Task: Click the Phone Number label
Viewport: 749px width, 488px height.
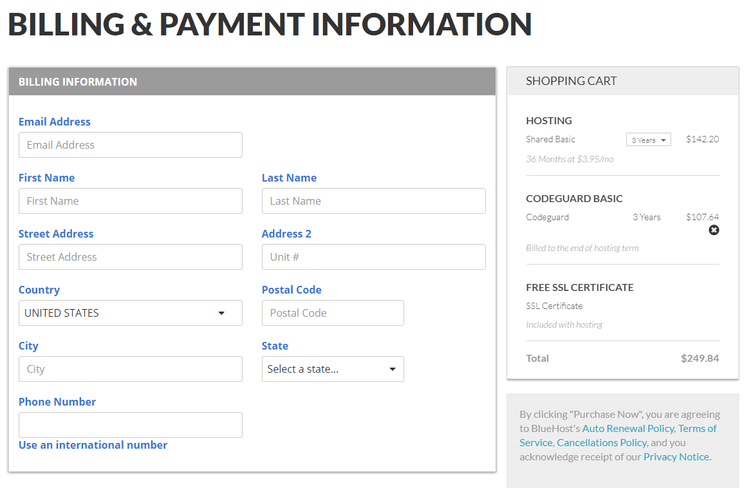Action: pyautogui.click(x=57, y=402)
